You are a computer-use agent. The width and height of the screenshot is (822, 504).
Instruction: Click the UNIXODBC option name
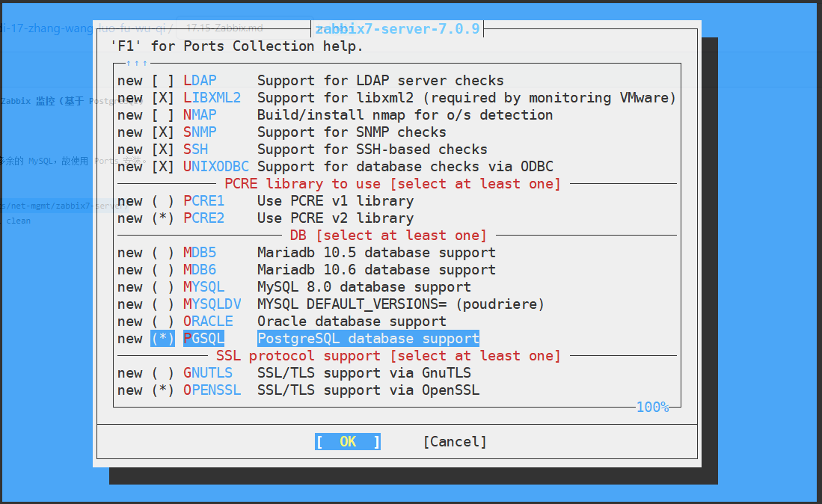[216, 167]
